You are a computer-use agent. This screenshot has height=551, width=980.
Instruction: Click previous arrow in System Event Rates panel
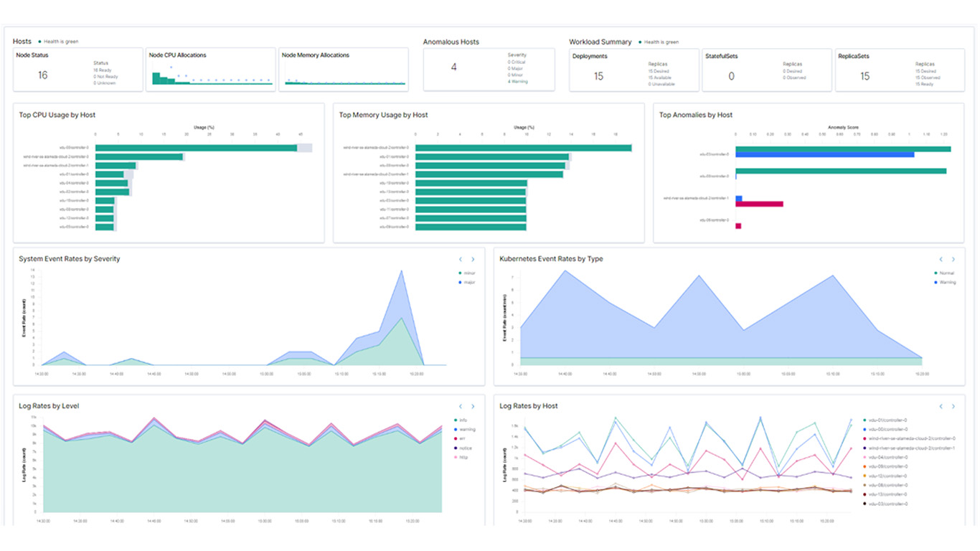461,260
